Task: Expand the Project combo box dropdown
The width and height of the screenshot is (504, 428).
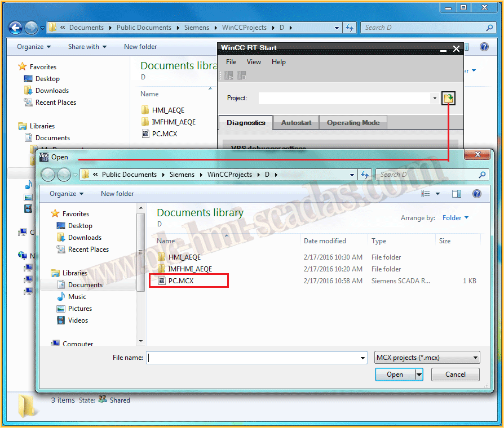Action: [x=435, y=98]
